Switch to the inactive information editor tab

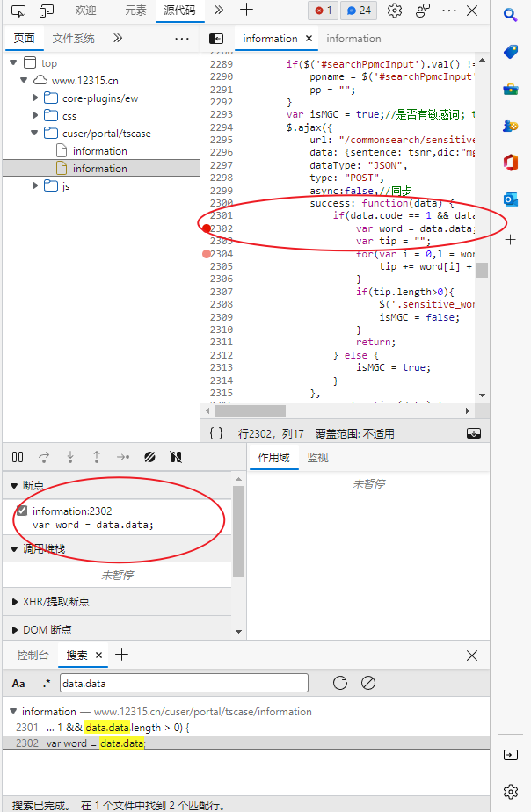click(x=353, y=39)
